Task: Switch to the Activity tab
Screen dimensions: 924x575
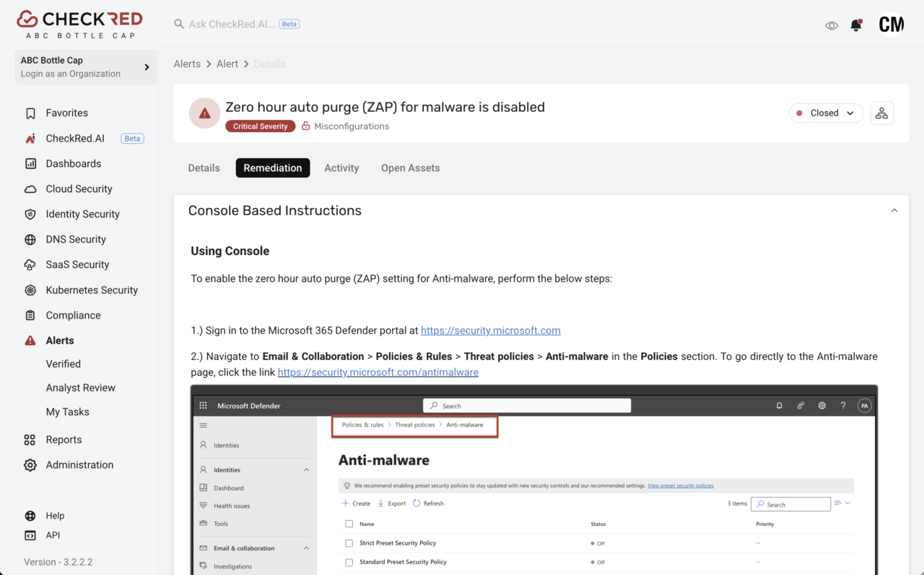Action: coord(341,168)
